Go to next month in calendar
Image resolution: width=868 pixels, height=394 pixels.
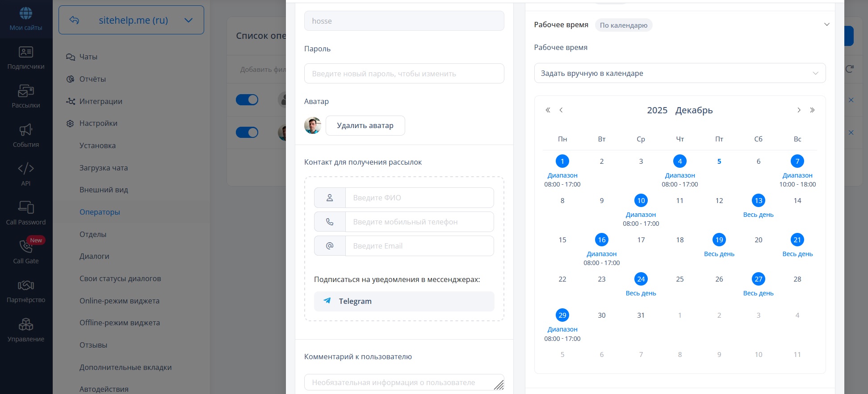[799, 110]
